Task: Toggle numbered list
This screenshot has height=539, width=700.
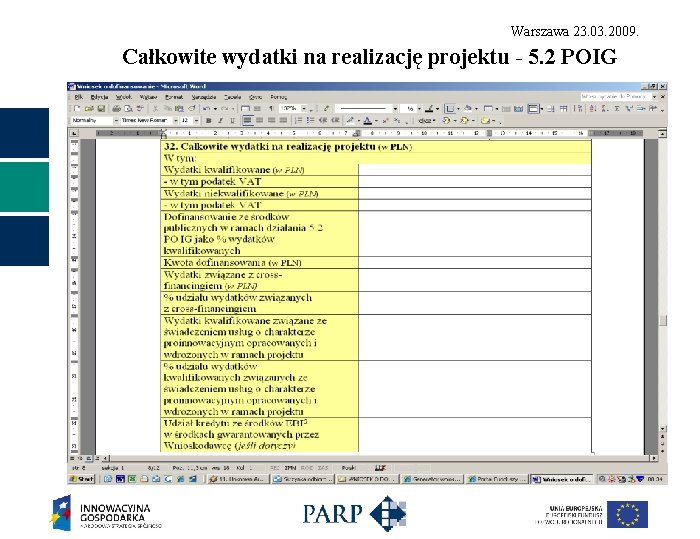Action: point(299,120)
